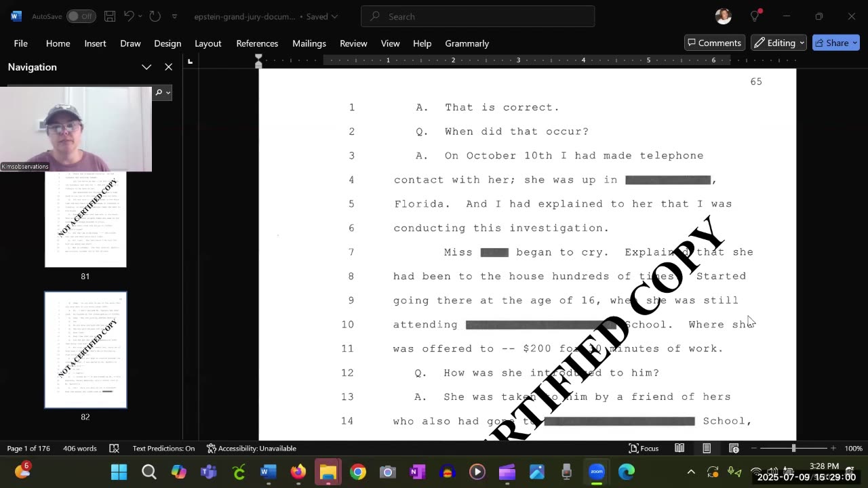Viewport: 868px width, 488px height.
Task: Open Windows taskbar Search
Action: (149, 472)
